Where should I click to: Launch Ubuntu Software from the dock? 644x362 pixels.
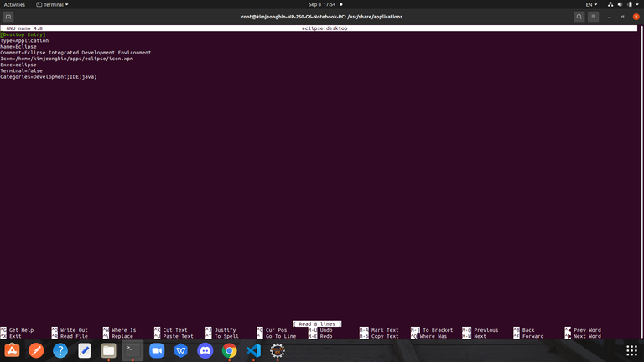click(x=12, y=351)
